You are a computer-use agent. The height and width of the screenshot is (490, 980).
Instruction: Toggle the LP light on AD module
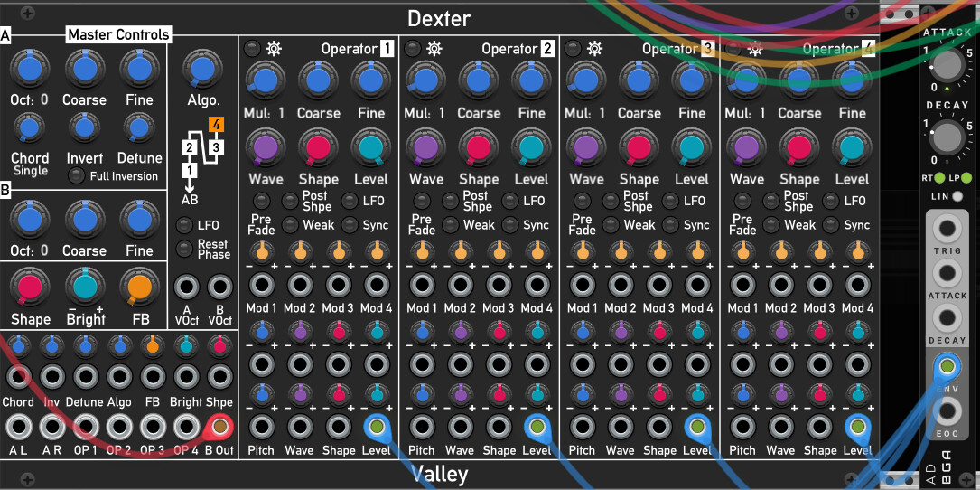966,178
